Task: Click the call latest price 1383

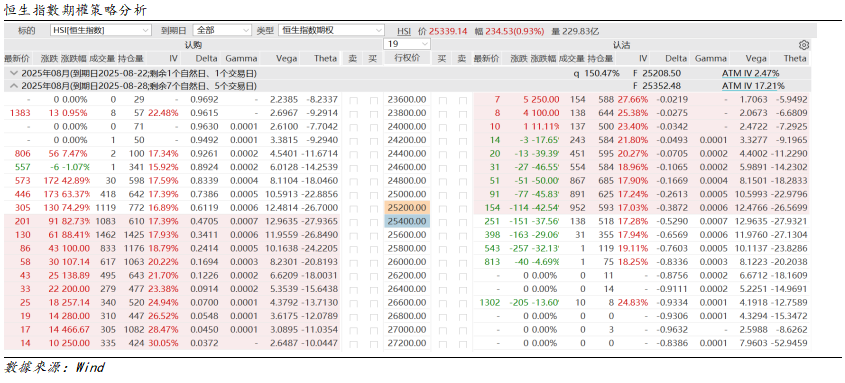Action: 20,113
